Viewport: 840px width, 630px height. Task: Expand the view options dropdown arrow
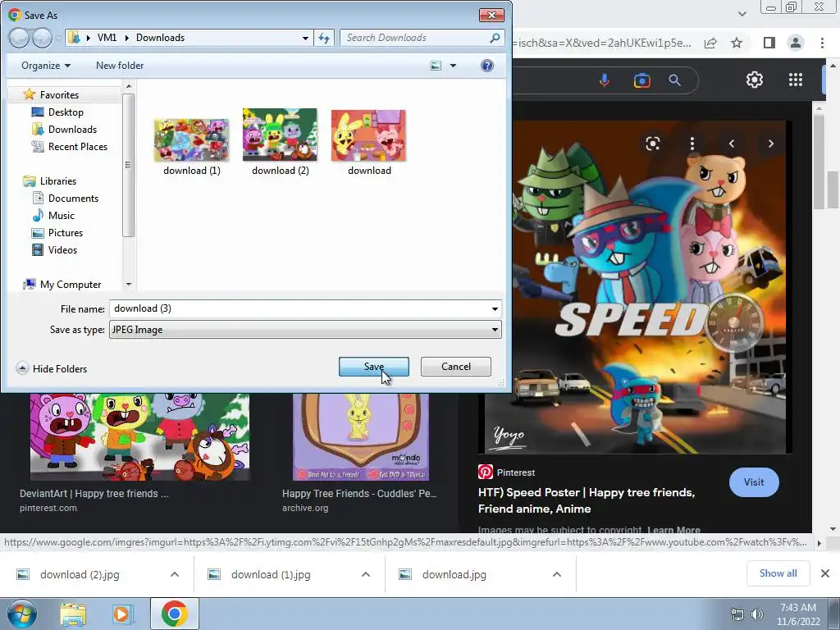[x=453, y=66]
